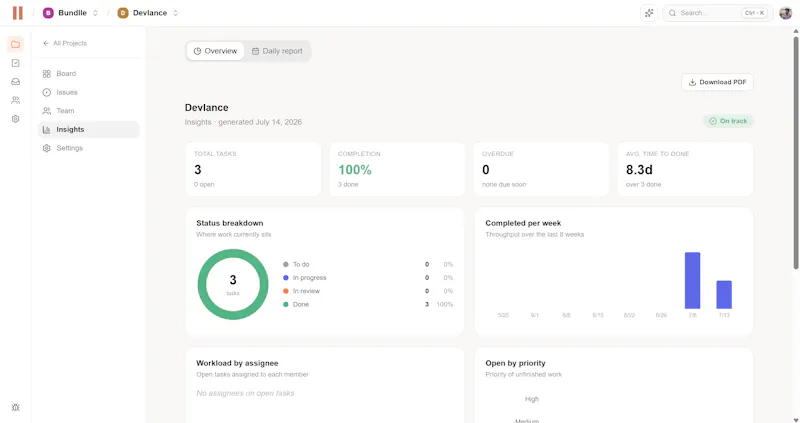This screenshot has height=423, width=800.
Task: Click the AI sparkle icon in top bar
Action: point(649,13)
